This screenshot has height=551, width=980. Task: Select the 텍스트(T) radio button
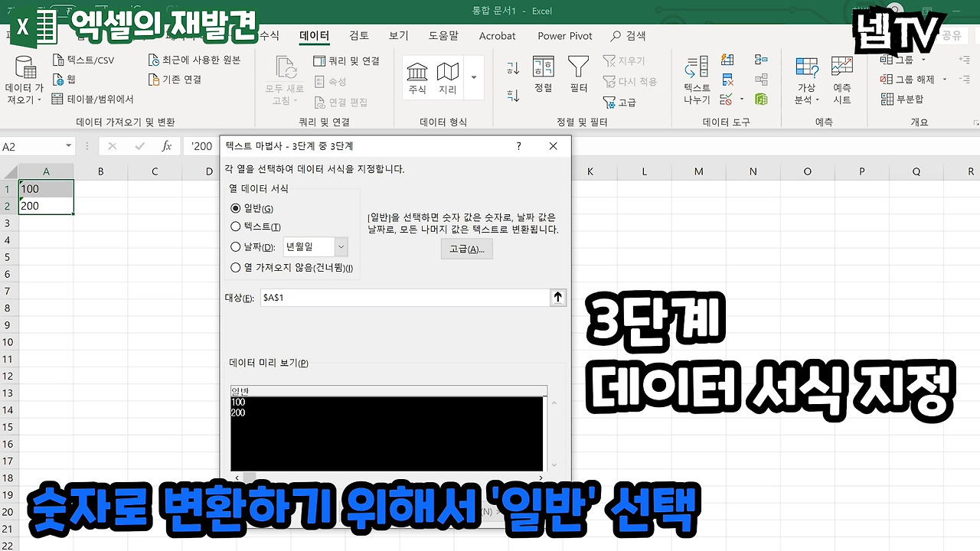(236, 227)
